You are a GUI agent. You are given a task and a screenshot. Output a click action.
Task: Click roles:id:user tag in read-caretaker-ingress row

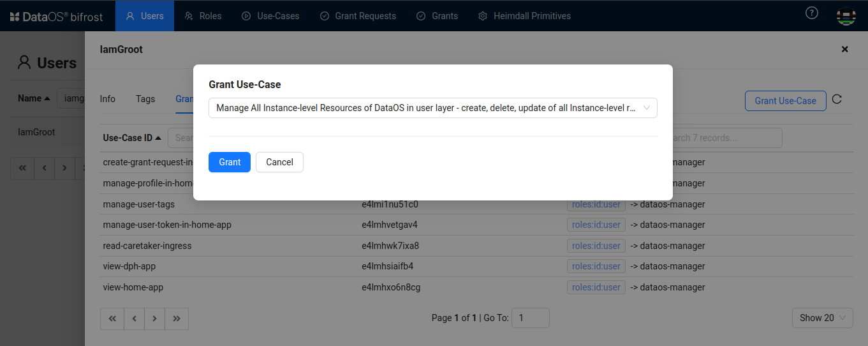596,246
